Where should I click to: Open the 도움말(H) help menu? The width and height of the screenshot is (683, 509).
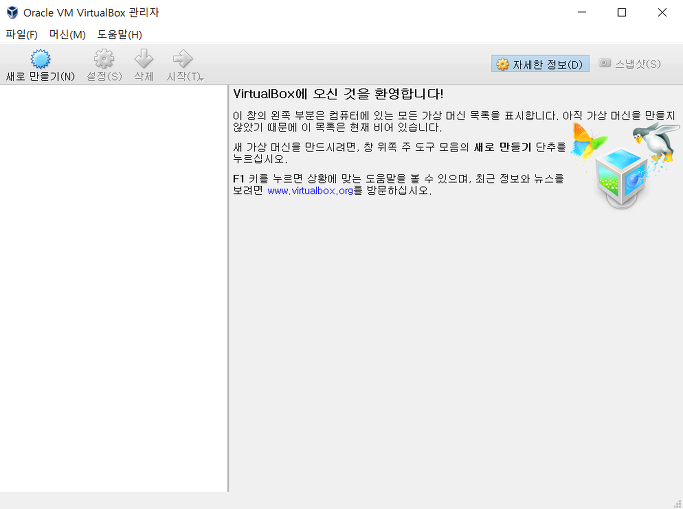point(119,34)
